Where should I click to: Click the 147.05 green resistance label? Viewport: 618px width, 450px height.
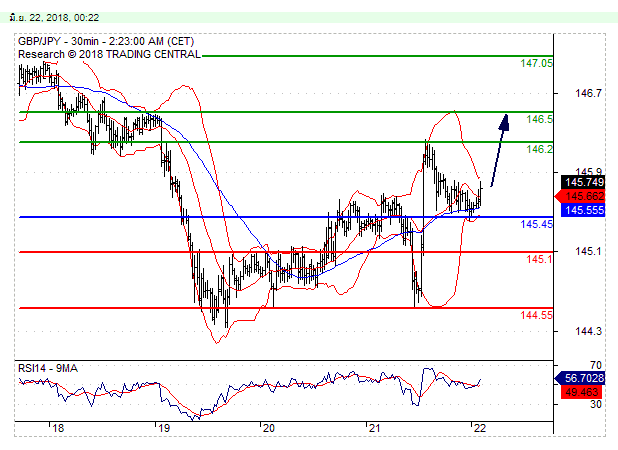pos(536,63)
